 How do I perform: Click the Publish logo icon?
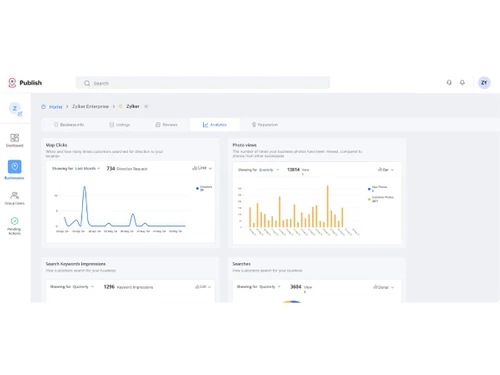[x=12, y=83]
